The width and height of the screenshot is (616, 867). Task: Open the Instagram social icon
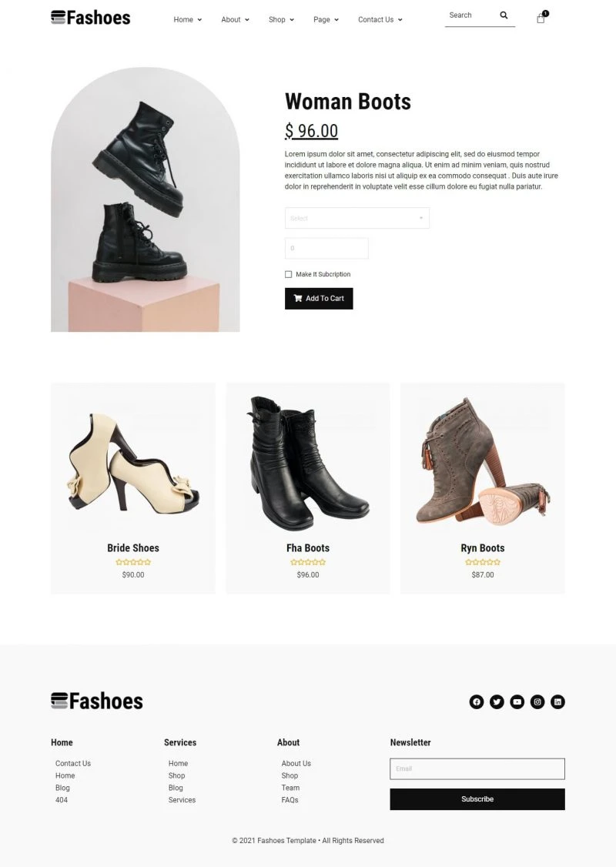point(537,701)
